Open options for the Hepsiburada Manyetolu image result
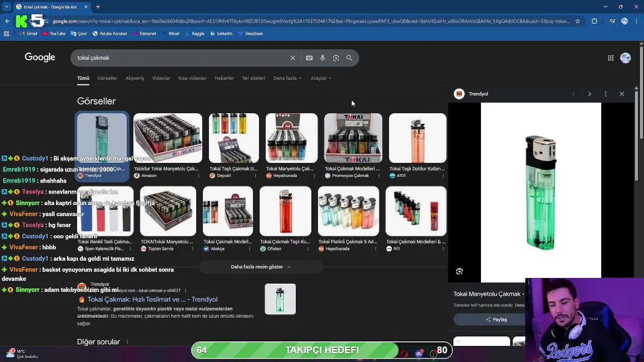This screenshot has height=362, width=644. tap(314, 176)
